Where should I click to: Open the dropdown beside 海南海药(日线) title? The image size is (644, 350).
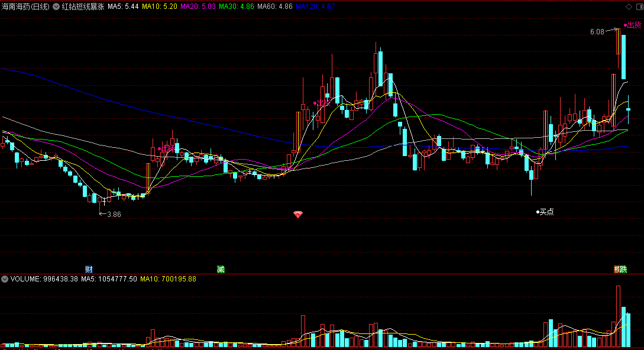click(56, 7)
